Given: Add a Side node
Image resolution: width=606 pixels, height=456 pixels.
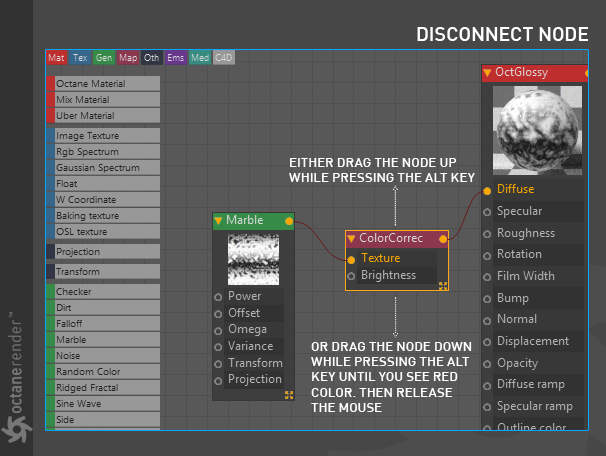Looking at the screenshot, I should tap(103, 420).
